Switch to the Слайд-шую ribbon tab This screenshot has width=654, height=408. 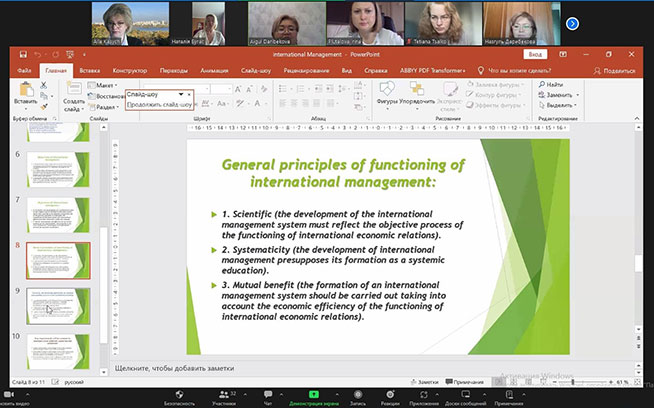[256, 71]
